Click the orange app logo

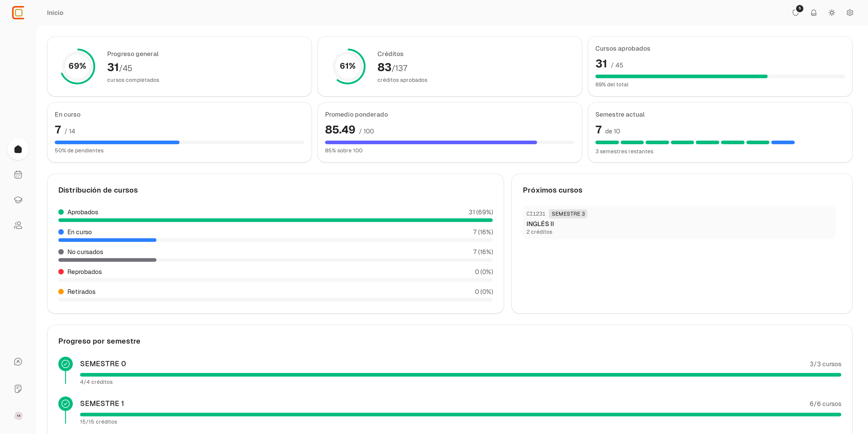tap(18, 12)
